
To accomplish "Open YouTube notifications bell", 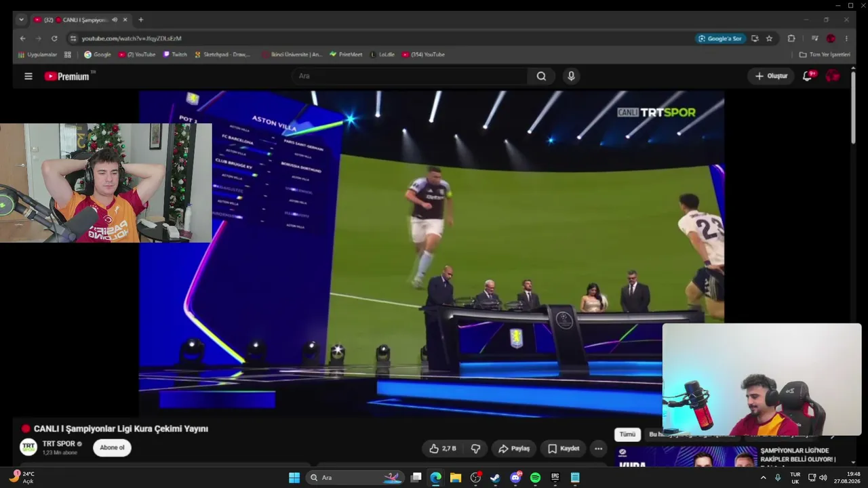I will coord(807,76).
